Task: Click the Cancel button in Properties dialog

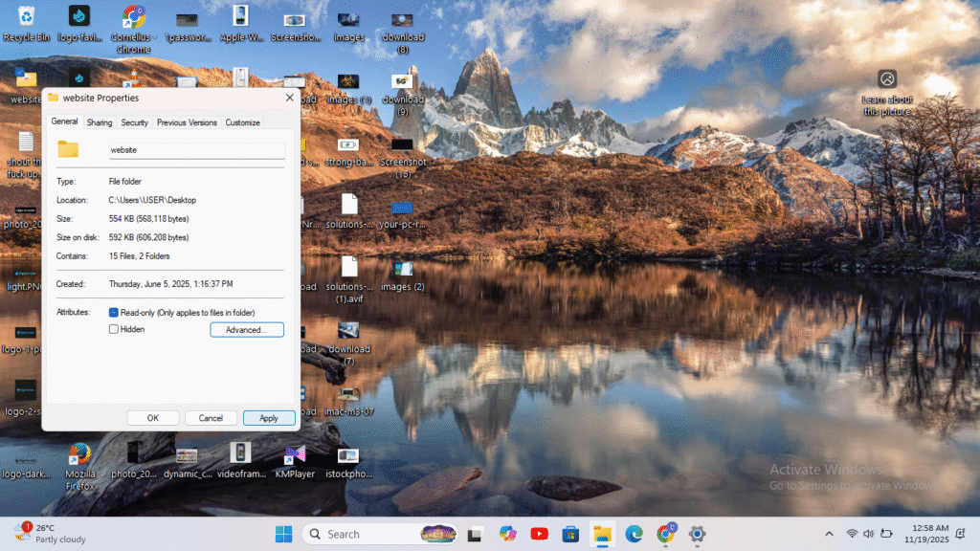Action: click(x=211, y=418)
